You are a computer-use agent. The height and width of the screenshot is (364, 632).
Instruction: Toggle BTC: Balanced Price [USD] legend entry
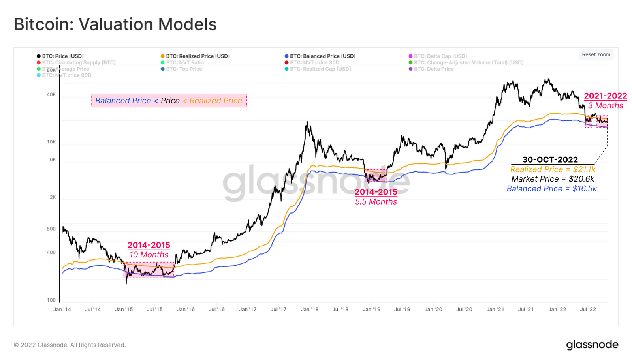tap(320, 56)
